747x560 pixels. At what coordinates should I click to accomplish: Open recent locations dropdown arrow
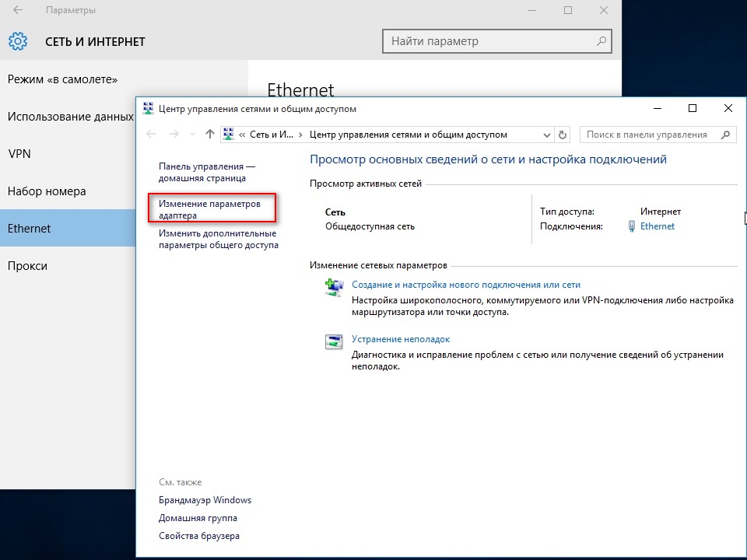192,135
